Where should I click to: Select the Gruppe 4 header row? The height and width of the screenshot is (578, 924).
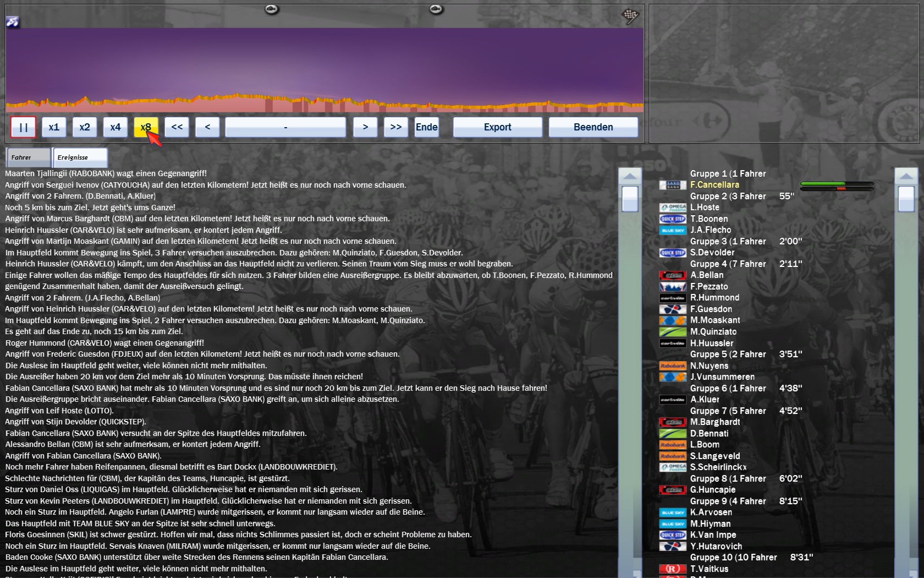728,264
